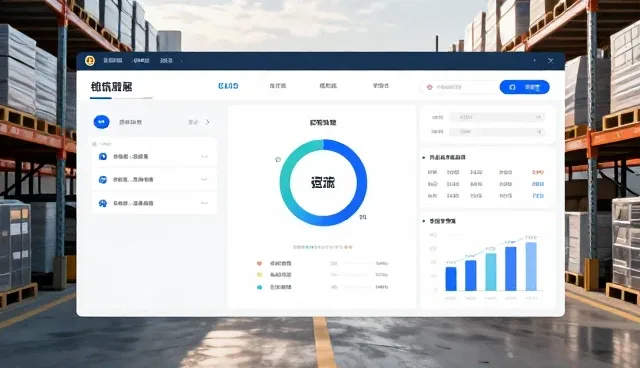Click the red value in the table's first row

pos(538,172)
